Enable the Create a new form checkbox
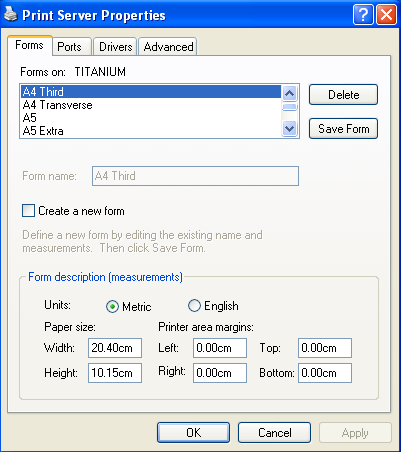 28,211
